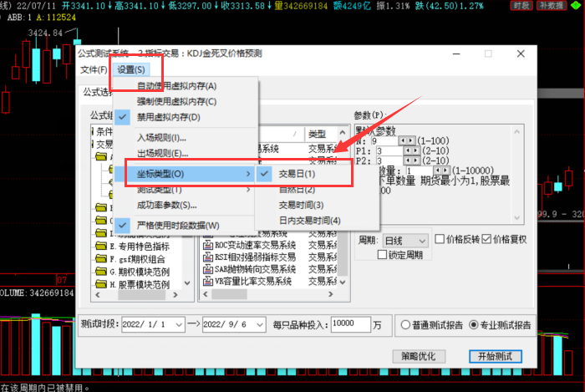Click up arrow of formula list scrollbar
The image size is (585, 392).
coord(343,132)
